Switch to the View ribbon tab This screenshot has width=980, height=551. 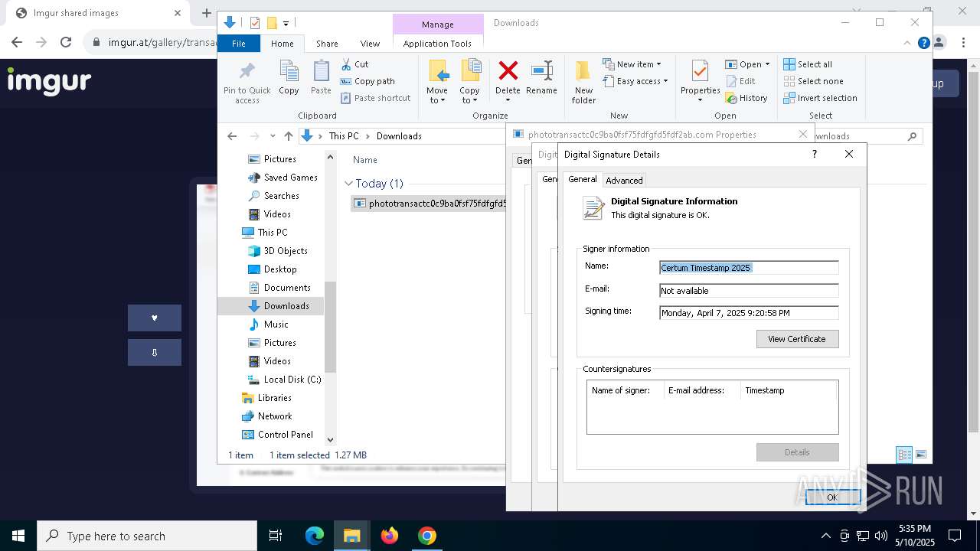(x=370, y=44)
